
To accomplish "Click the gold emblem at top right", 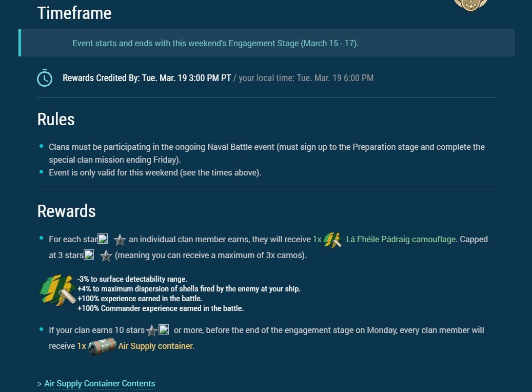I will point(470,5).
